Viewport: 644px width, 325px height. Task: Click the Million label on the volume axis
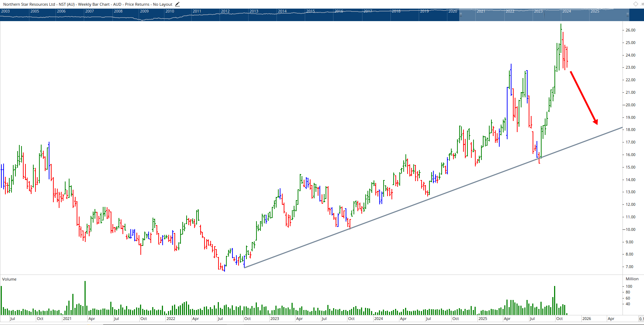633,278
